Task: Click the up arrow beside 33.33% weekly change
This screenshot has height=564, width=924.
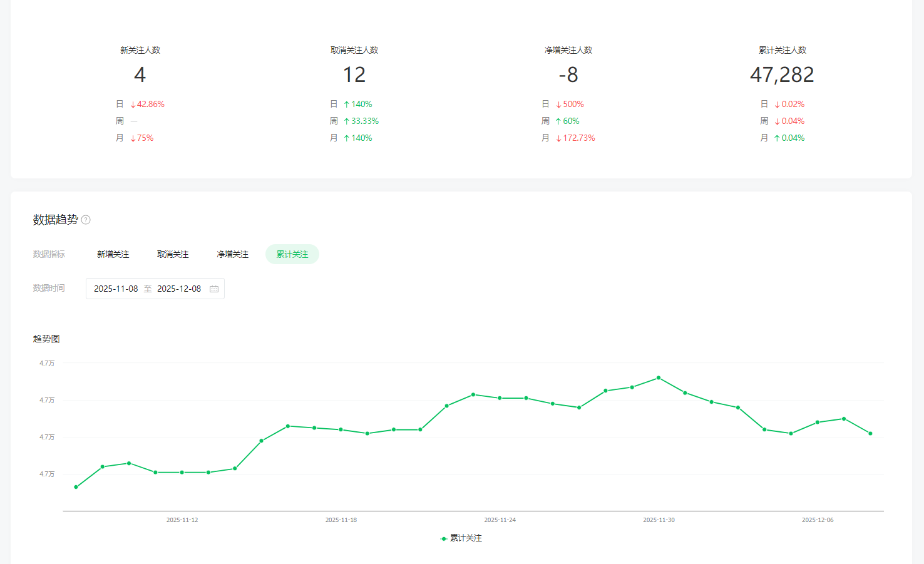Action: [346, 121]
